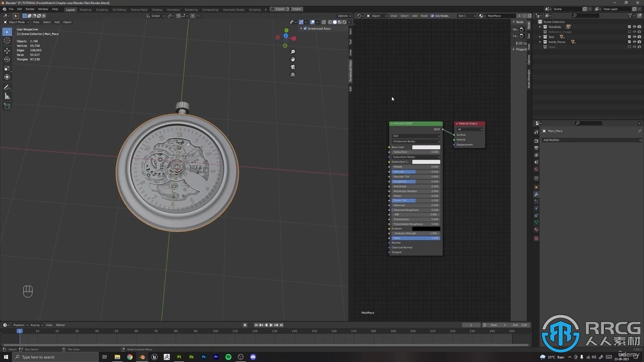This screenshot has width=644, height=362.
Task: Open node editor Add menu
Action: coord(415,16)
